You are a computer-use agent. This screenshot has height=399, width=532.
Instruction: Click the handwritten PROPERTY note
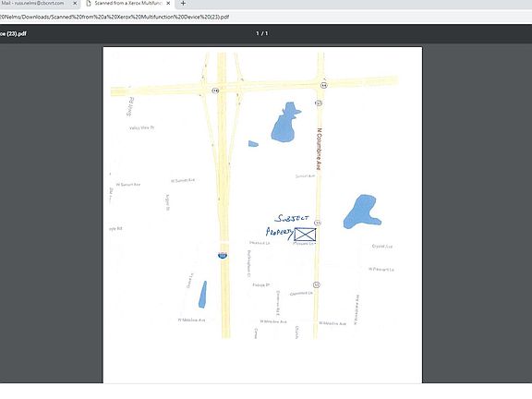pyautogui.click(x=280, y=233)
